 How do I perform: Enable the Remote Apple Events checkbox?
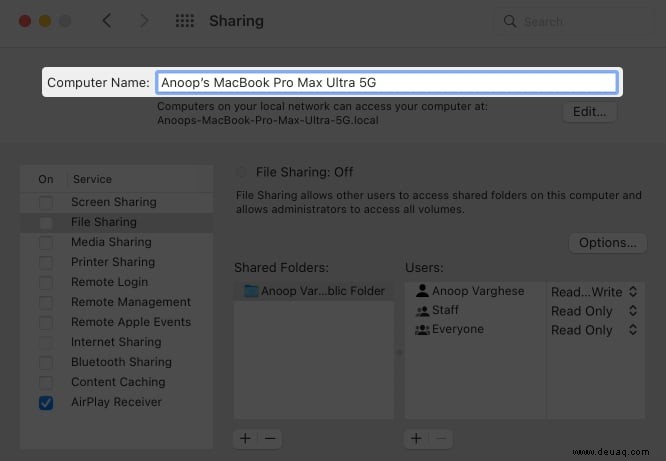(x=46, y=322)
